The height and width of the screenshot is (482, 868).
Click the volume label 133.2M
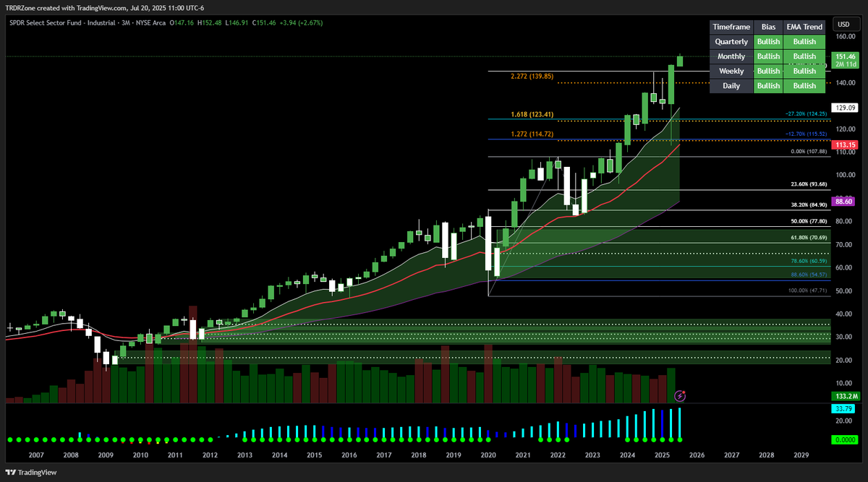pos(846,396)
